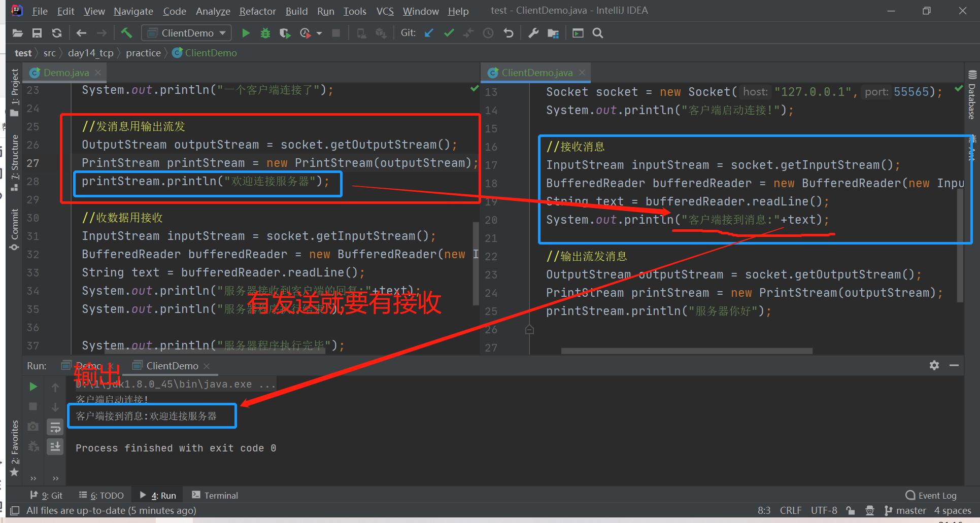Run ClientDemo with the green play button
Image resolution: width=980 pixels, height=523 pixels.
click(246, 33)
